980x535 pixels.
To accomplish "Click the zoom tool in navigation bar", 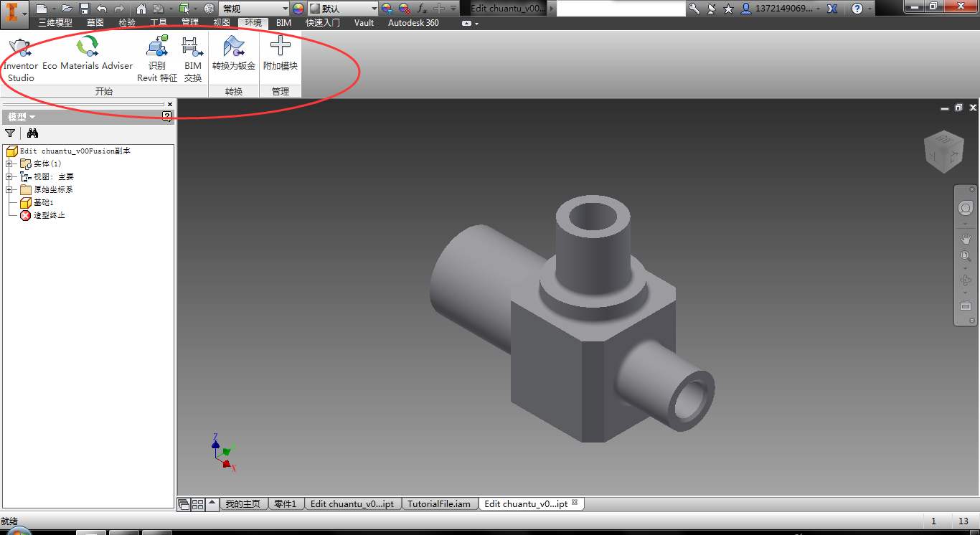I will coord(965,256).
